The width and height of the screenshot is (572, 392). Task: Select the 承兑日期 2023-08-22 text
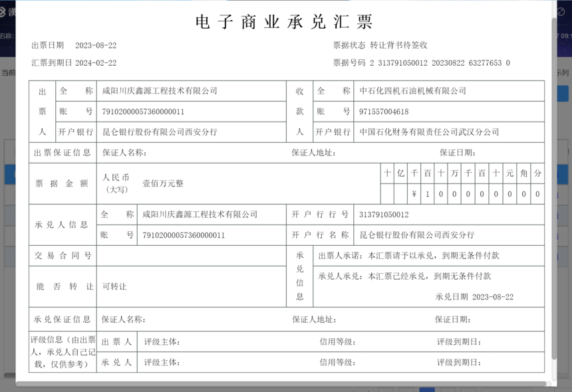pyautogui.click(x=475, y=297)
